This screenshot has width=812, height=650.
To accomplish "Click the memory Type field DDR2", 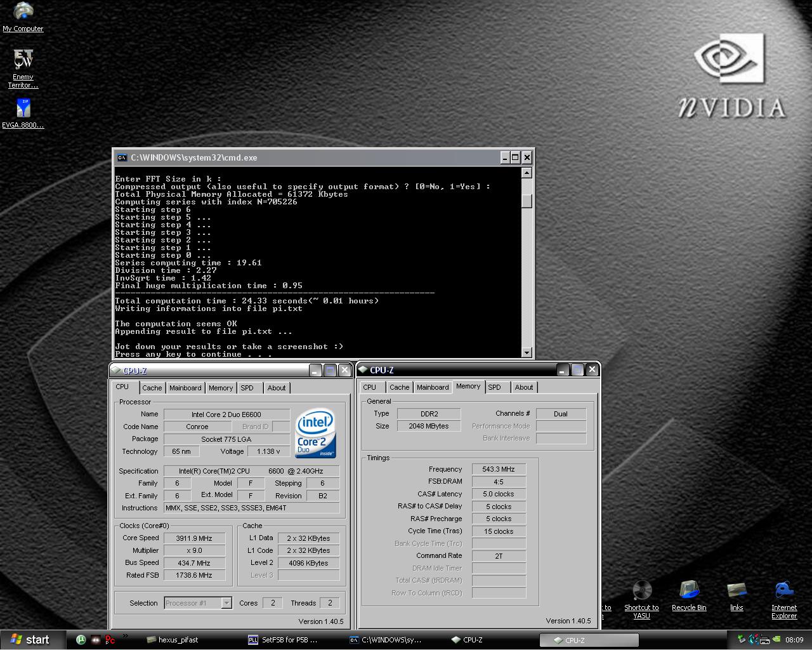I will [429, 414].
